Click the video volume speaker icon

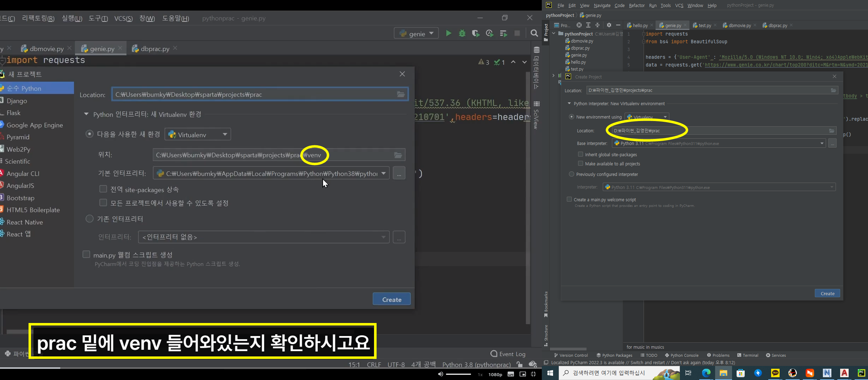[440, 374]
